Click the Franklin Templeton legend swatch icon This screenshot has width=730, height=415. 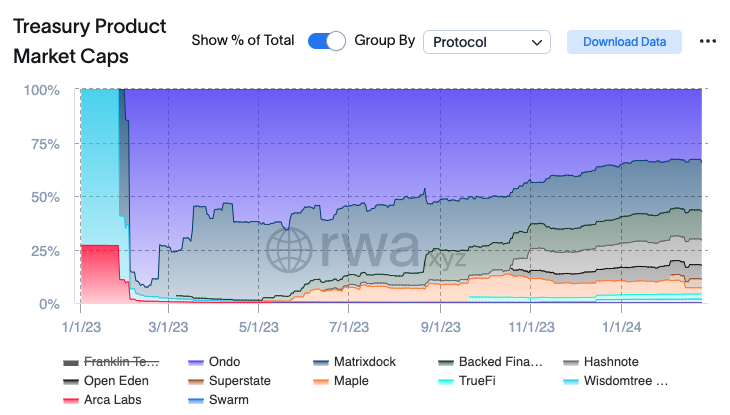71,362
